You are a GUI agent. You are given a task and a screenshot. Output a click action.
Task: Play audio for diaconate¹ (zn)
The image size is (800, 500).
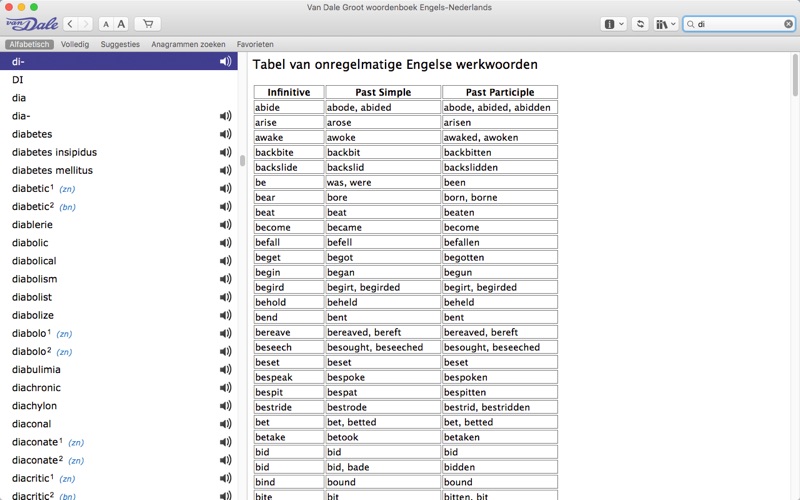(x=226, y=442)
